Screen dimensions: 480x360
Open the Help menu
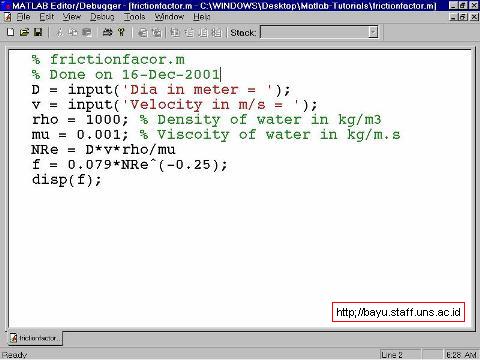pos(202,17)
